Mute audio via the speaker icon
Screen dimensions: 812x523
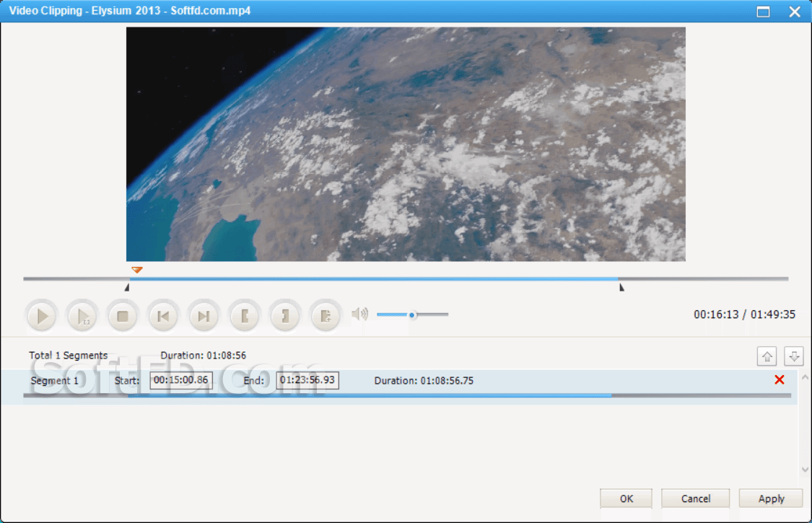360,314
